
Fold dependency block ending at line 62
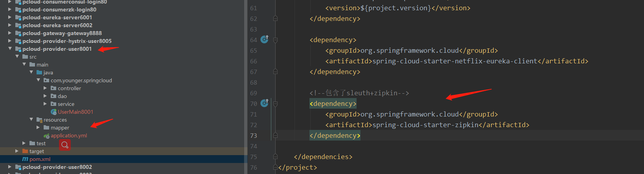275,19
